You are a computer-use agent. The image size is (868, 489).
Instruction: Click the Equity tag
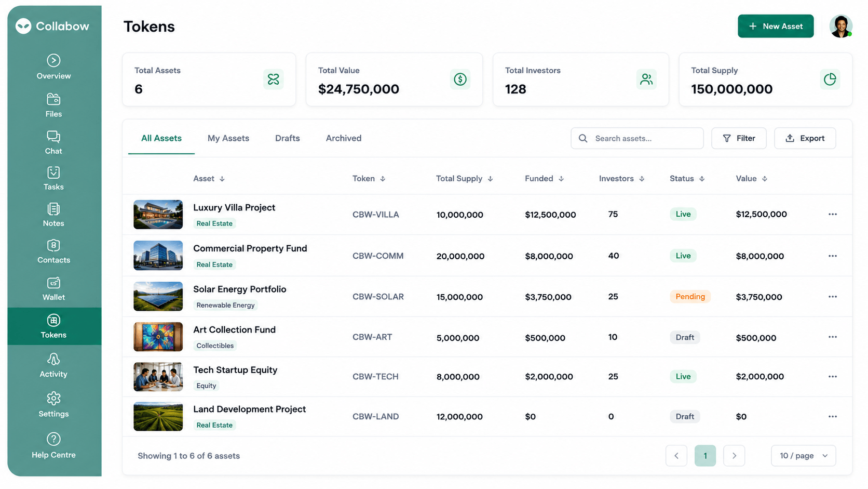(206, 386)
